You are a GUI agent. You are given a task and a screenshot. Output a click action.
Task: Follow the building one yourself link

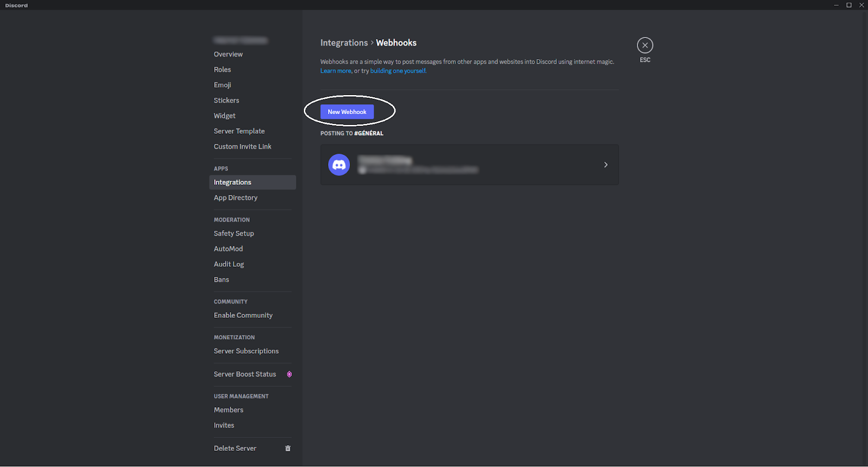398,71
